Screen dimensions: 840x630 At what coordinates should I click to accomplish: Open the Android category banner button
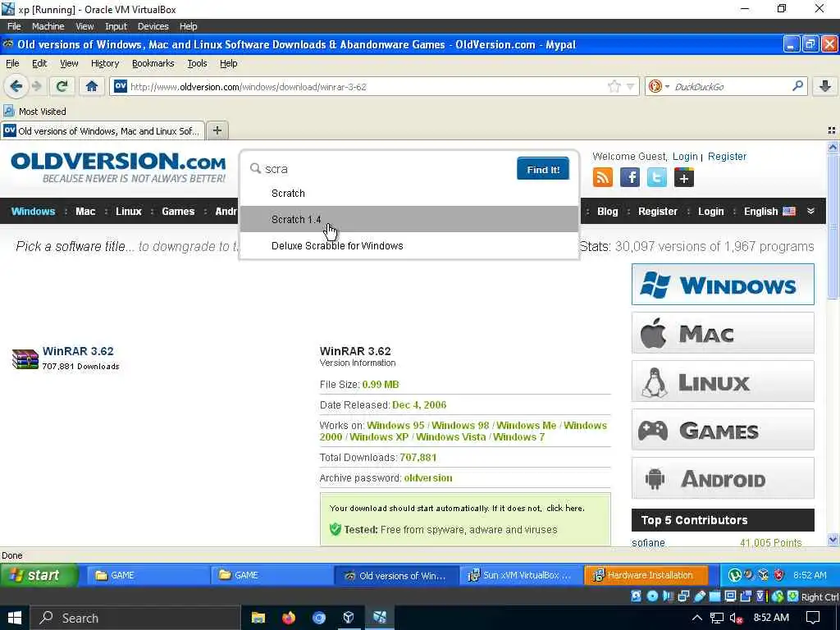tap(723, 478)
